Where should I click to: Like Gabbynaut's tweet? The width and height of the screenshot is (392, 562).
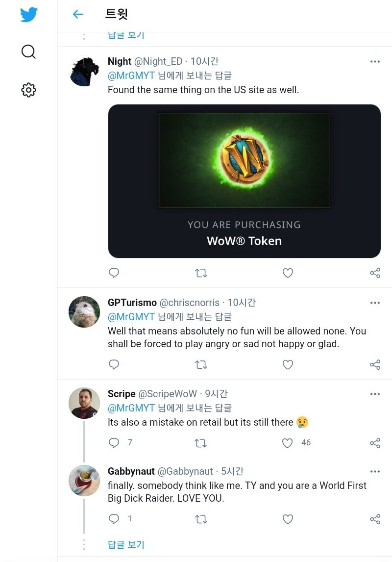point(288,519)
